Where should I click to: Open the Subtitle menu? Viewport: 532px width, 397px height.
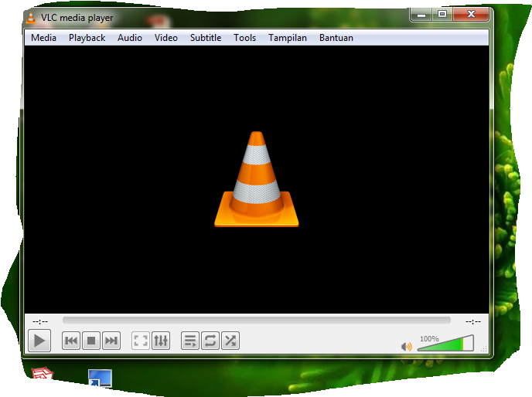point(206,38)
